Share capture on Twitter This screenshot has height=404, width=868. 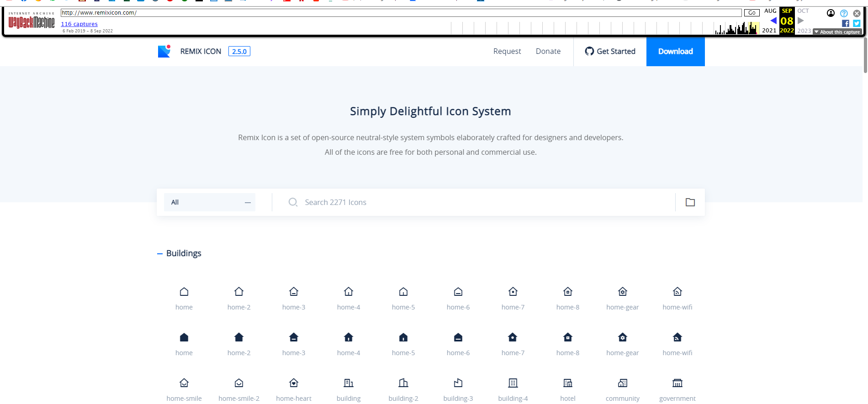pyautogui.click(x=857, y=23)
